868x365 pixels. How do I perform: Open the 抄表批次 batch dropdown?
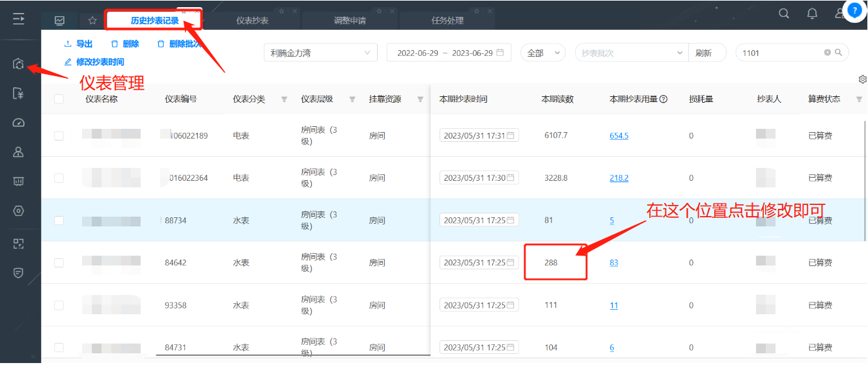coord(632,53)
